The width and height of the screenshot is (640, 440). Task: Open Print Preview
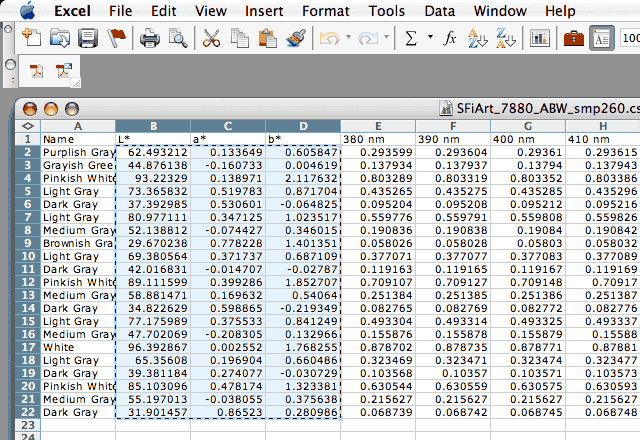point(178,38)
